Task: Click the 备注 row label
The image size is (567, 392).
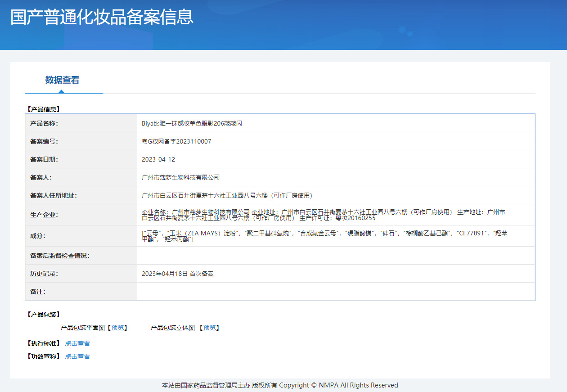Action: 38,292
